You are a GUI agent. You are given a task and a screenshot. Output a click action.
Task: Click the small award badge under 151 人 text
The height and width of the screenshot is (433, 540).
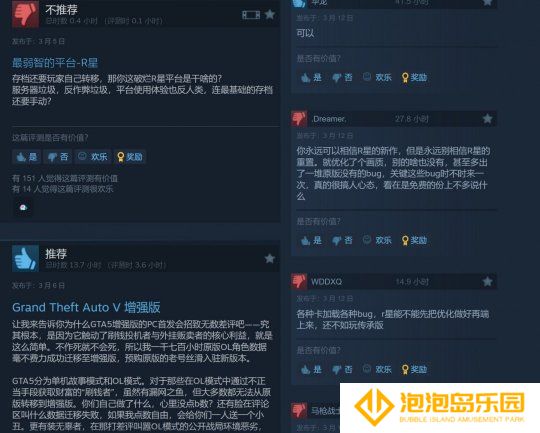tap(23, 207)
